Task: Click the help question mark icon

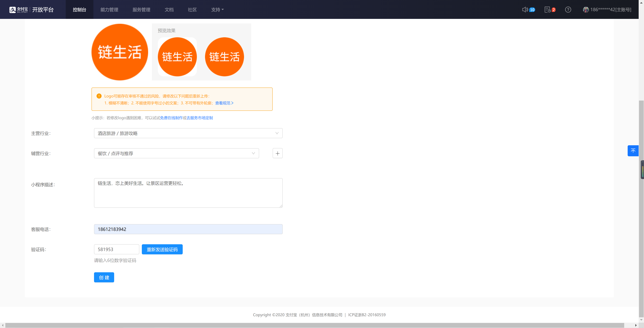Action: [568, 9]
